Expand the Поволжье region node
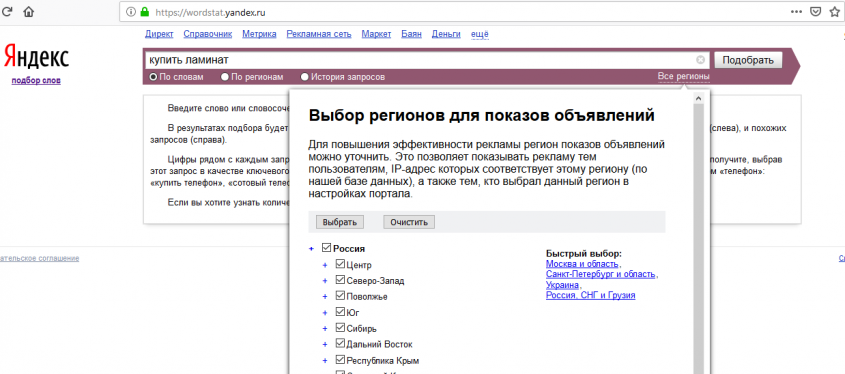Screen dimensions: 845x374 [325, 296]
